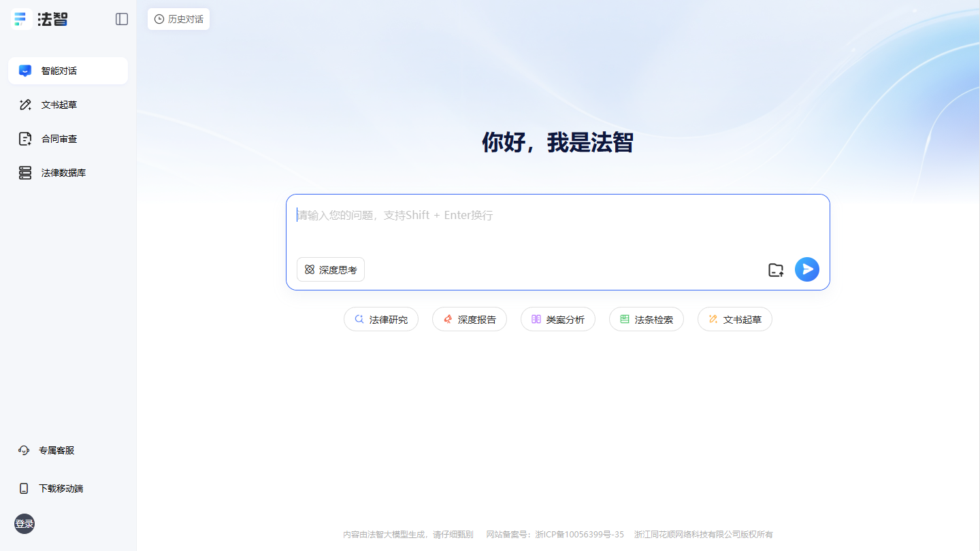Collapse the sidebar panel toggle icon

pyautogui.click(x=122, y=19)
